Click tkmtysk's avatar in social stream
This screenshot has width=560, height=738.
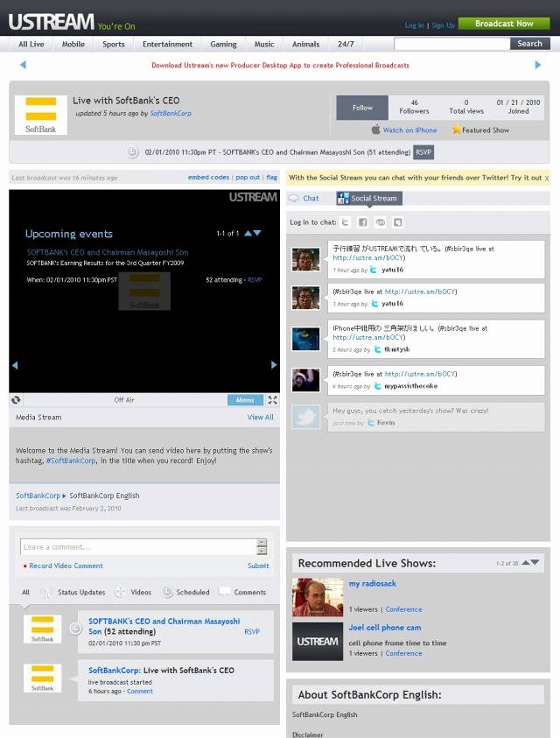[x=306, y=339]
